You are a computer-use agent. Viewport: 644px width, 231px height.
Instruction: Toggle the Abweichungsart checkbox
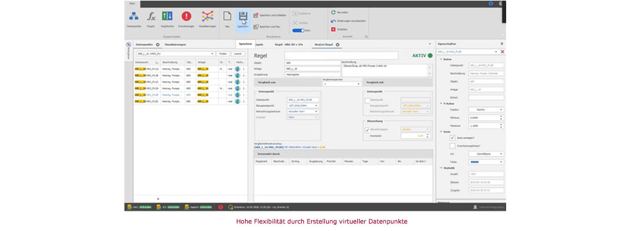[367, 130]
